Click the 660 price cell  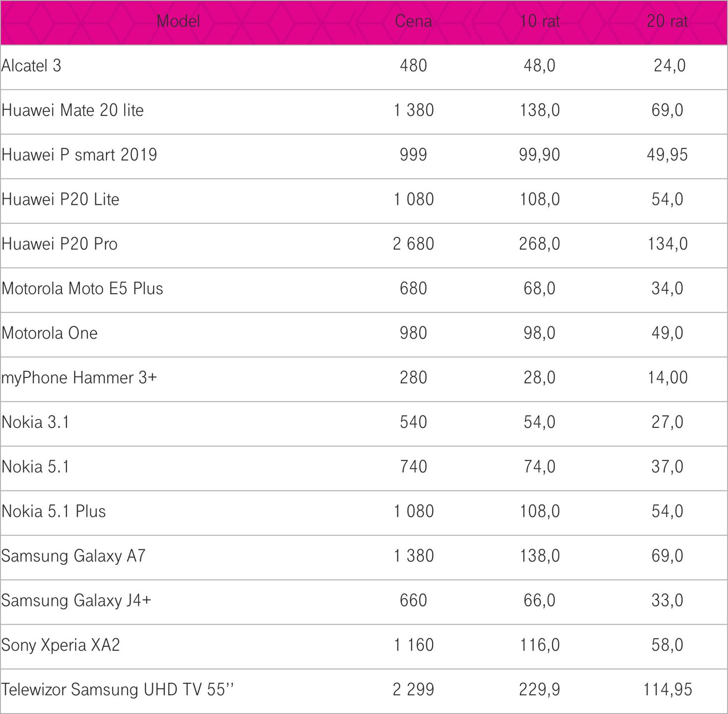point(413,600)
